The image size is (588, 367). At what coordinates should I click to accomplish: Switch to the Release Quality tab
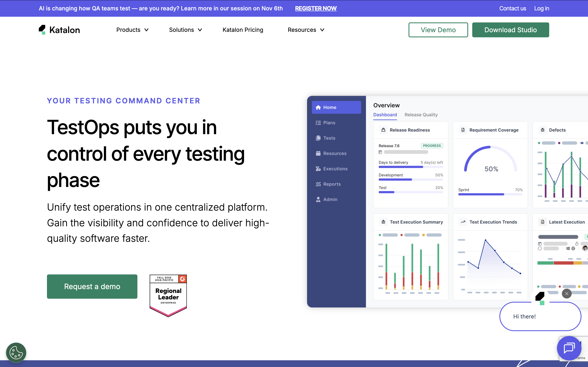(x=421, y=115)
